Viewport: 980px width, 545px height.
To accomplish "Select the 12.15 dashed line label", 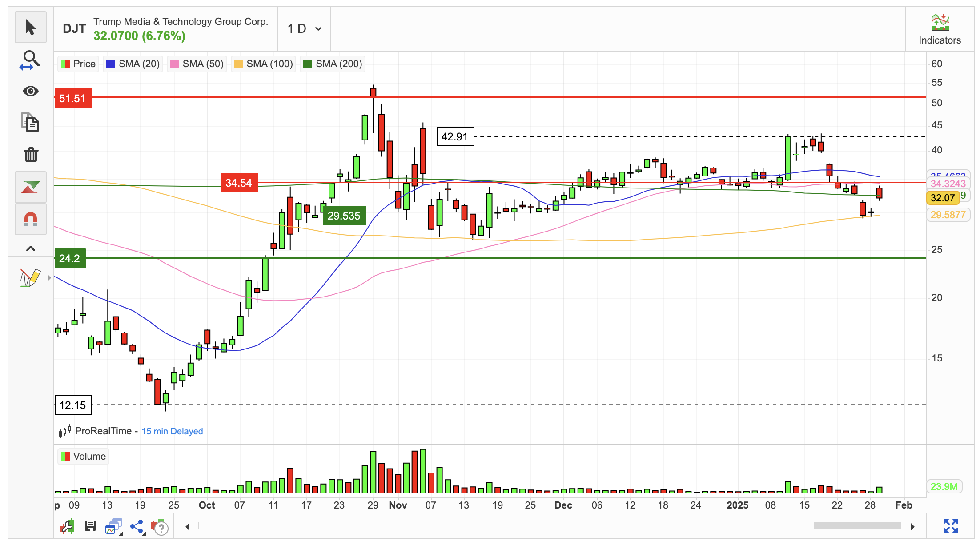I will click(x=73, y=405).
